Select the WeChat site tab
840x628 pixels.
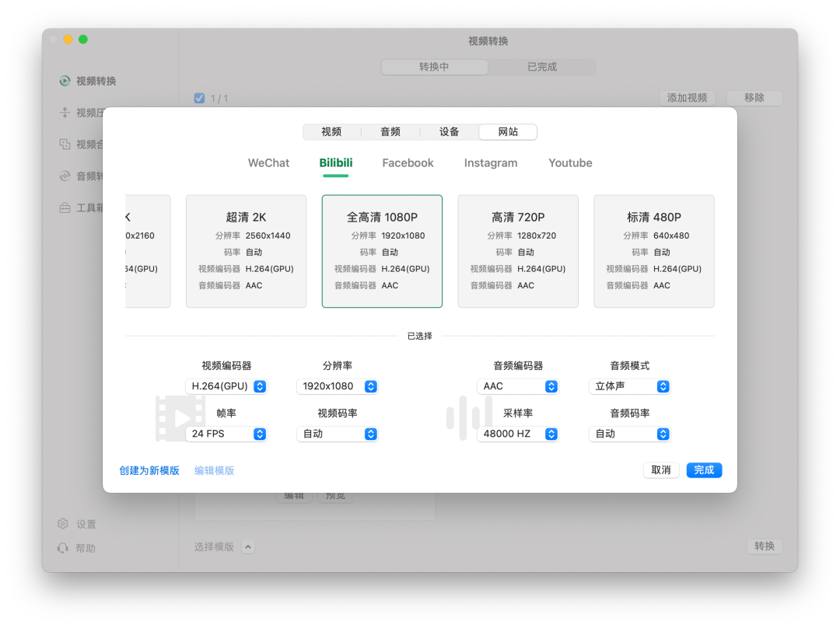[268, 162]
